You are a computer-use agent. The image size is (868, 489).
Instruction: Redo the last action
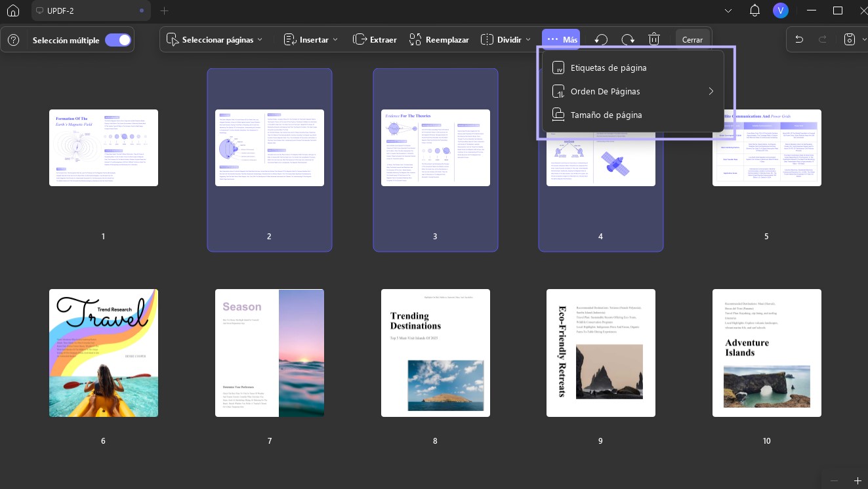(823, 39)
